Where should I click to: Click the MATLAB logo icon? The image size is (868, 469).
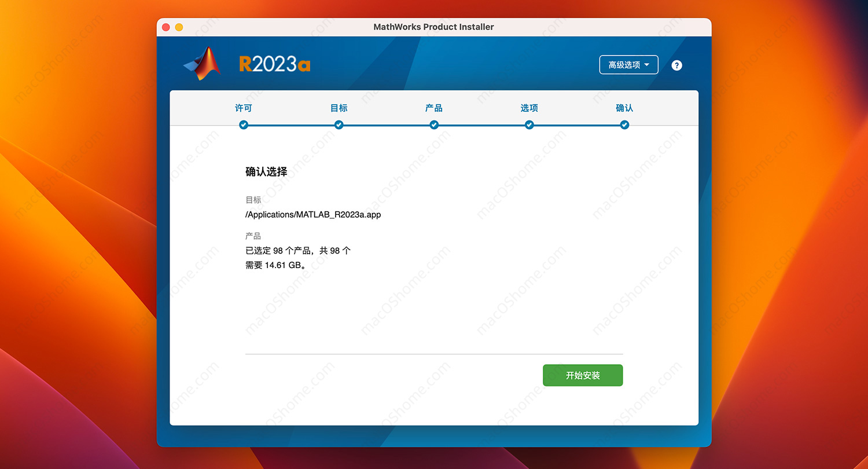(203, 63)
